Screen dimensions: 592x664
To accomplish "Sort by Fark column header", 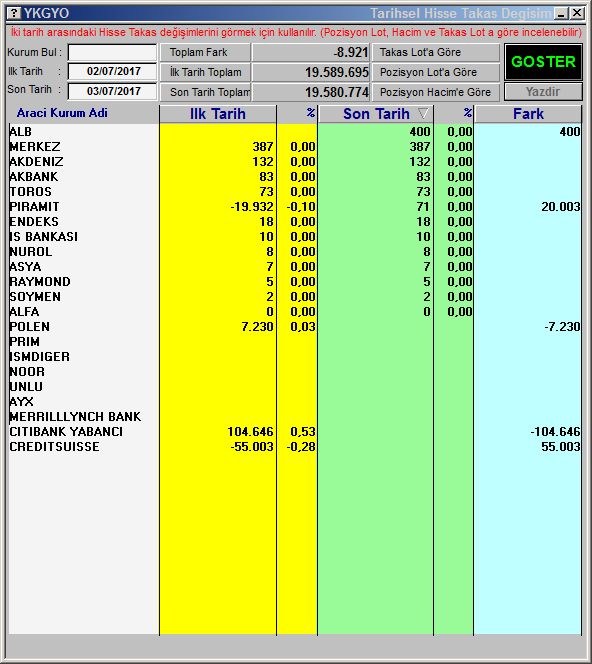I will pyautogui.click(x=528, y=114).
